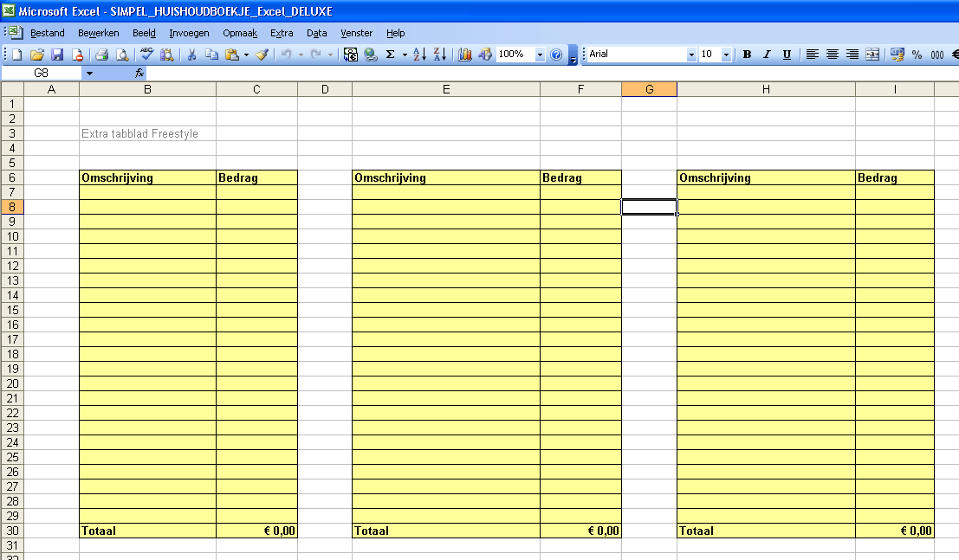Screen dimensions: 959x560
Task: Select column header G
Action: pyautogui.click(x=649, y=89)
